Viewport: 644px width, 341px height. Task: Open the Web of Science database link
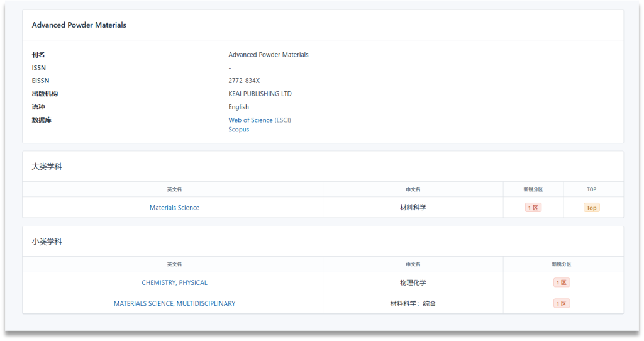click(x=250, y=120)
